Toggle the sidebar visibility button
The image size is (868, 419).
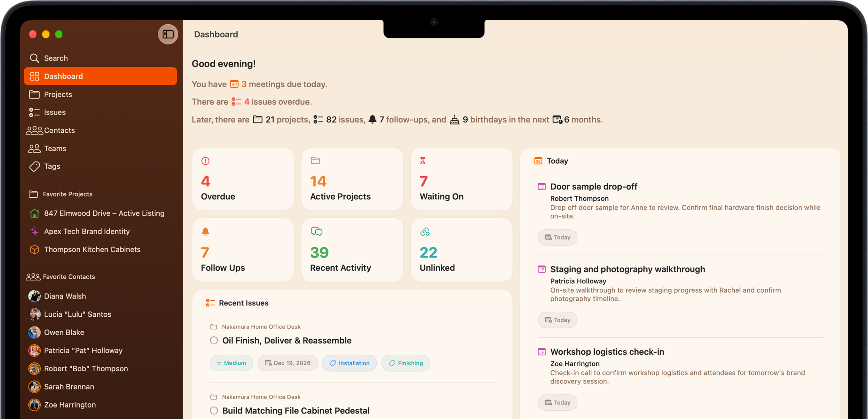pos(168,34)
